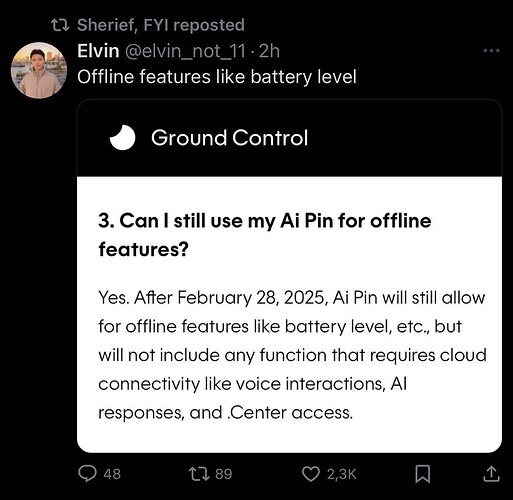This screenshot has width=513, height=500.
Task: Click the repost icon beside Sherief, FYI
Action: point(60,25)
